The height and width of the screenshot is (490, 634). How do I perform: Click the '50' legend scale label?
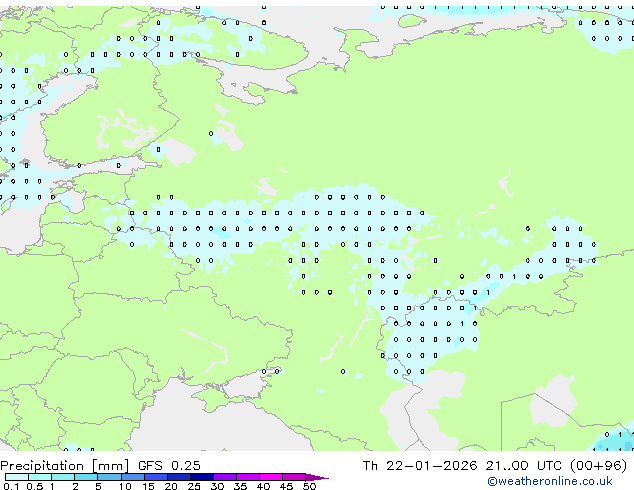pos(309,486)
